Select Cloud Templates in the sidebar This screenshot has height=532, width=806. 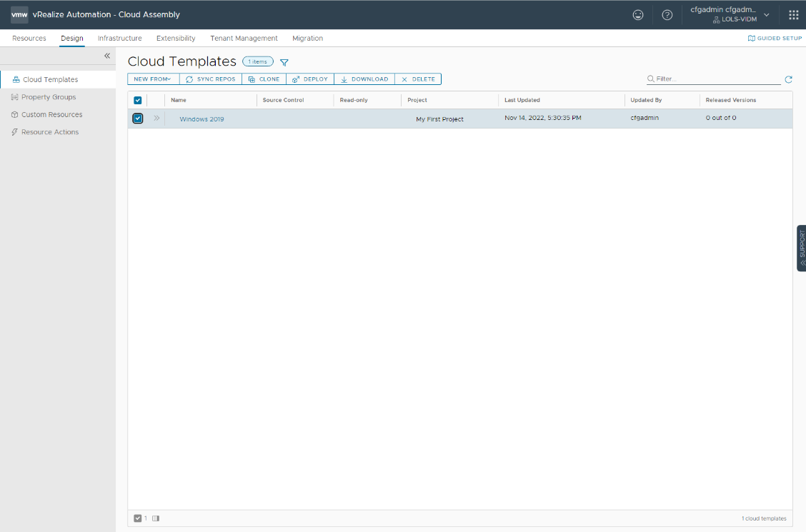pos(50,79)
